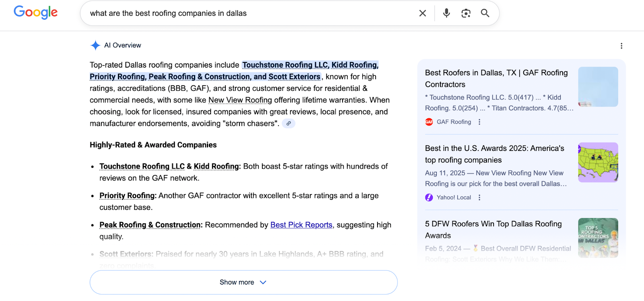Open GAF Roofing source options menu

(x=479, y=122)
